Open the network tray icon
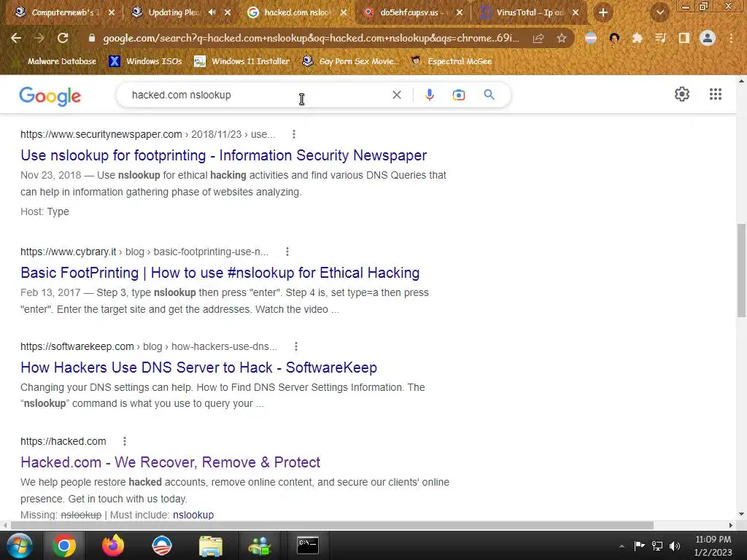747x560 pixels. pyautogui.click(x=657, y=545)
